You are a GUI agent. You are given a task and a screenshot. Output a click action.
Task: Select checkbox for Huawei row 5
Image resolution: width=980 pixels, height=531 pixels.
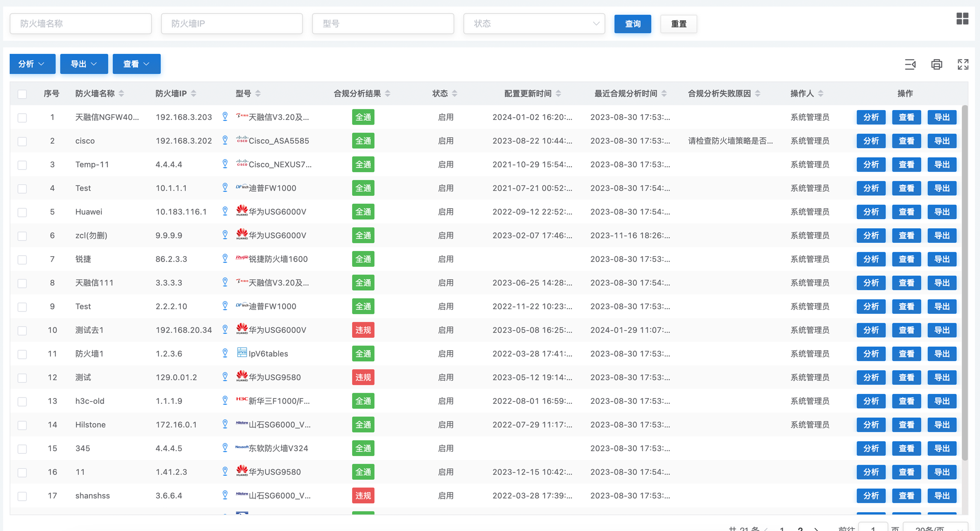(x=22, y=212)
